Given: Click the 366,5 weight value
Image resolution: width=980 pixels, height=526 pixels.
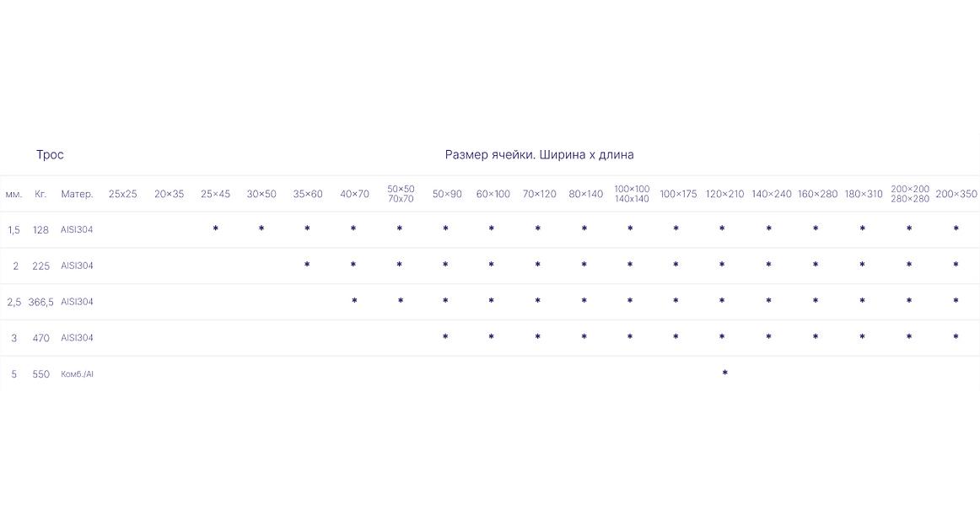Looking at the screenshot, I should tap(40, 302).
